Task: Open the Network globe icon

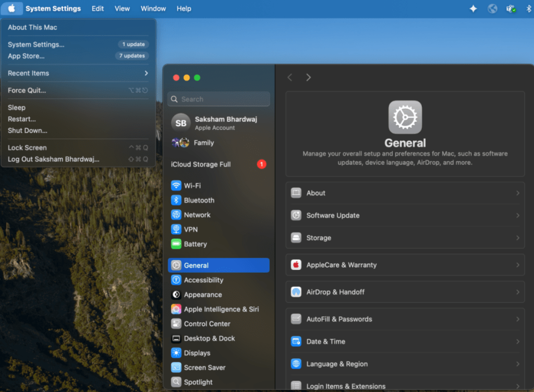Action: point(176,215)
